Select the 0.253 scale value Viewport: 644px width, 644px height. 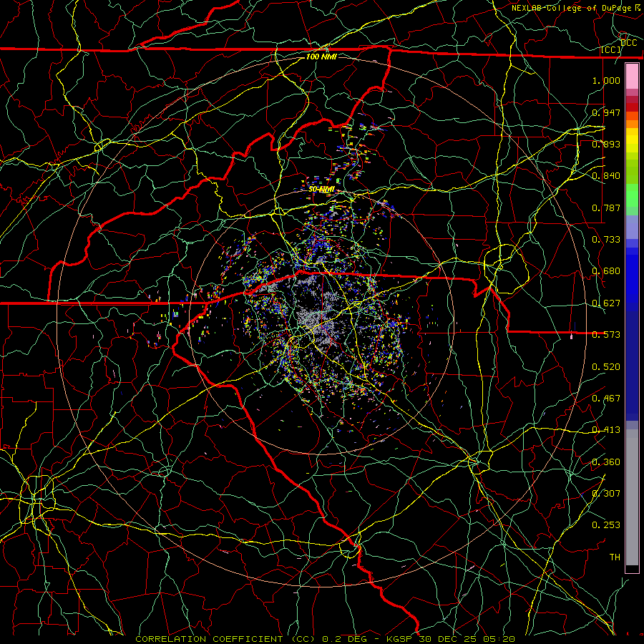click(606, 525)
